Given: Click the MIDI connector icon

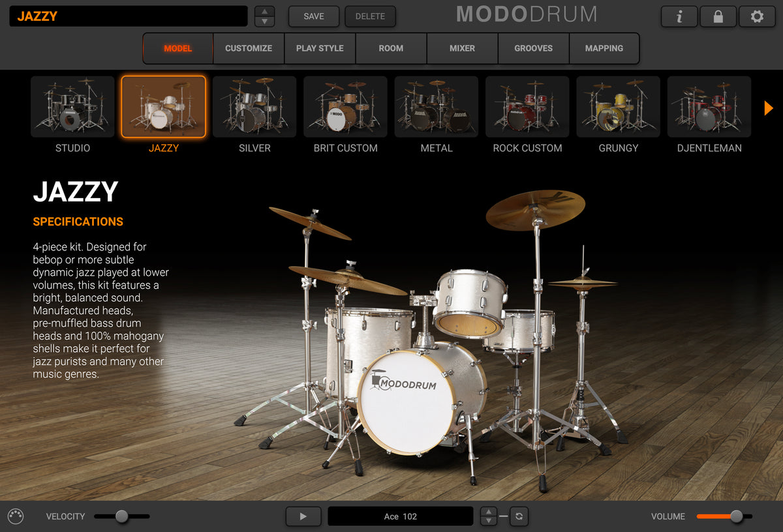Looking at the screenshot, I should point(16,516).
